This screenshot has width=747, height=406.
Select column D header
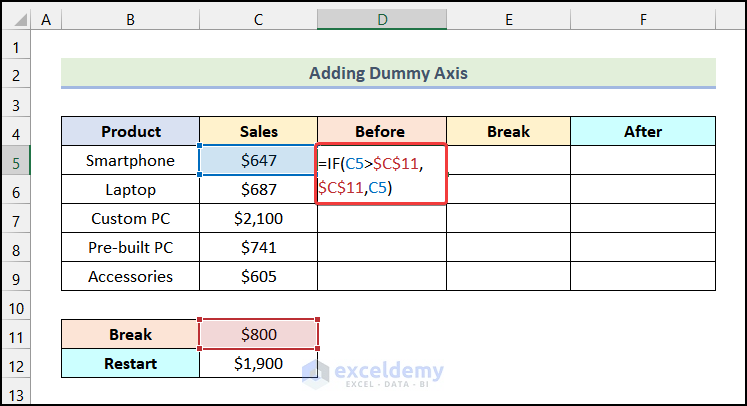382,20
